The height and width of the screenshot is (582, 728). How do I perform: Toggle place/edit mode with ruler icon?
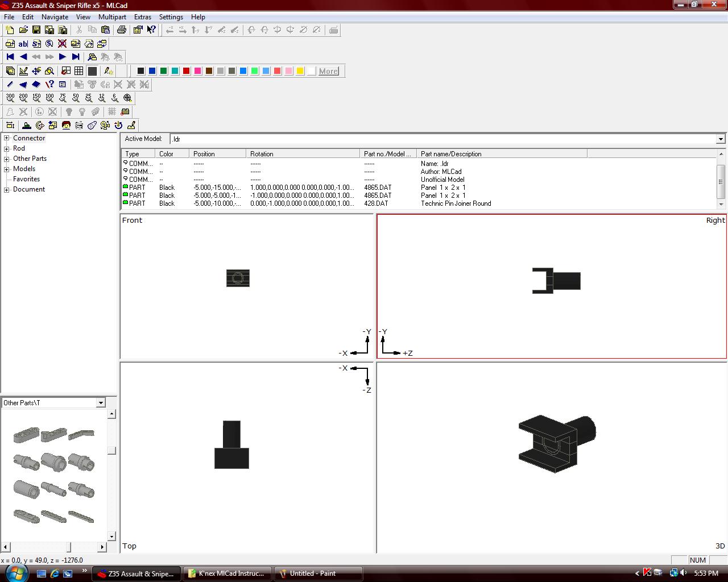[23, 71]
